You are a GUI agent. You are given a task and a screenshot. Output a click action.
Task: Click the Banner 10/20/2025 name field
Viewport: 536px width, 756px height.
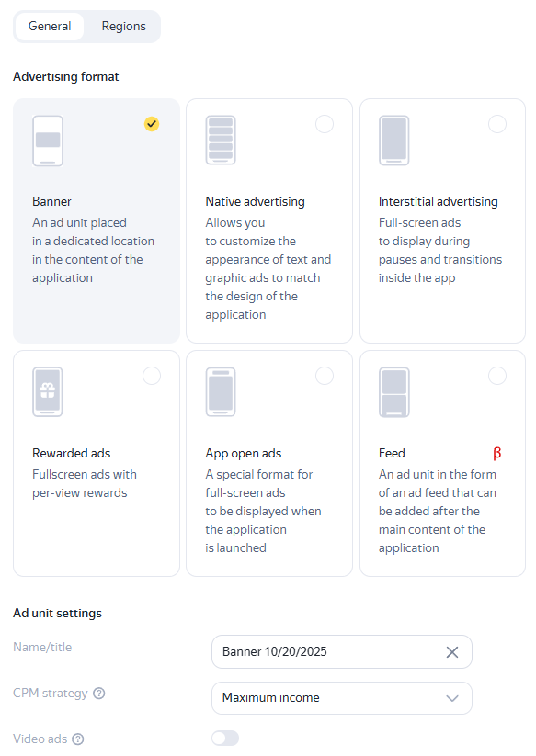tap(342, 652)
